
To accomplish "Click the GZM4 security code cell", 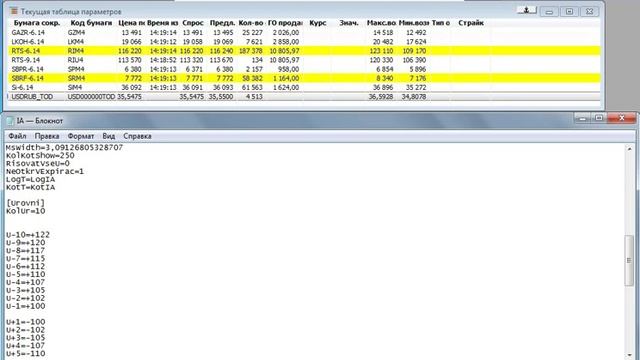I will (x=76, y=33).
